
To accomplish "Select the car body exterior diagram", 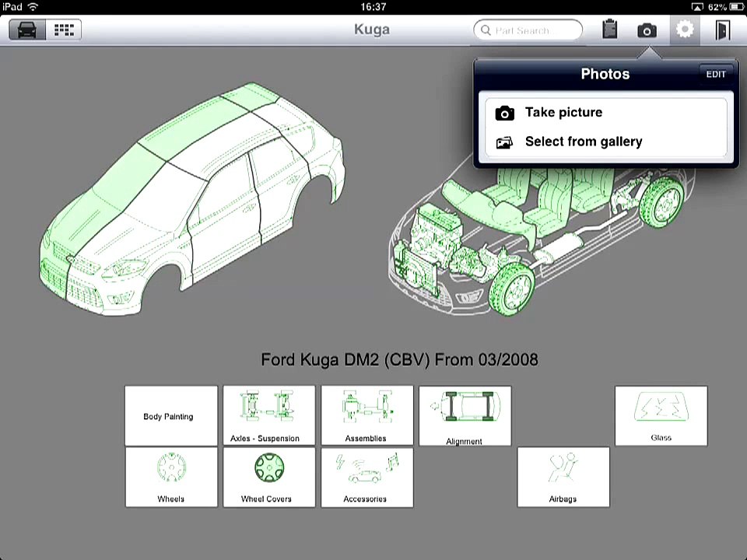I will pos(191,200).
